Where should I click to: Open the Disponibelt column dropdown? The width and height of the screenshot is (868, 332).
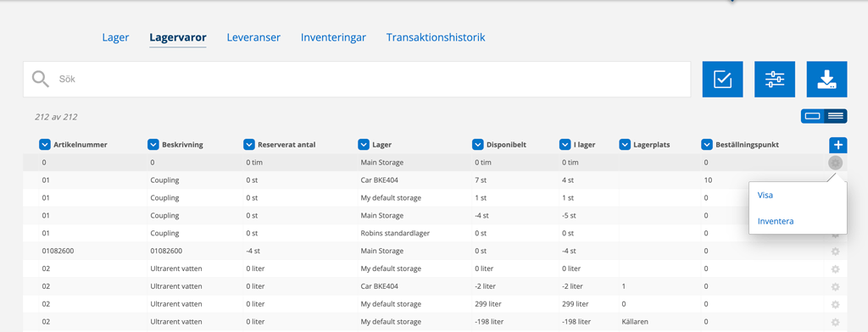coord(478,145)
